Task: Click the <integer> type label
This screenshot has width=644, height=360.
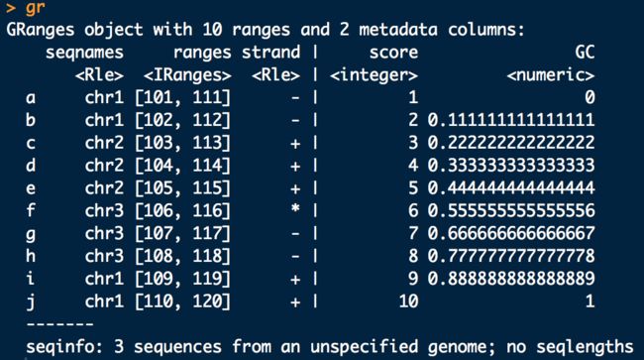Action: (374, 75)
